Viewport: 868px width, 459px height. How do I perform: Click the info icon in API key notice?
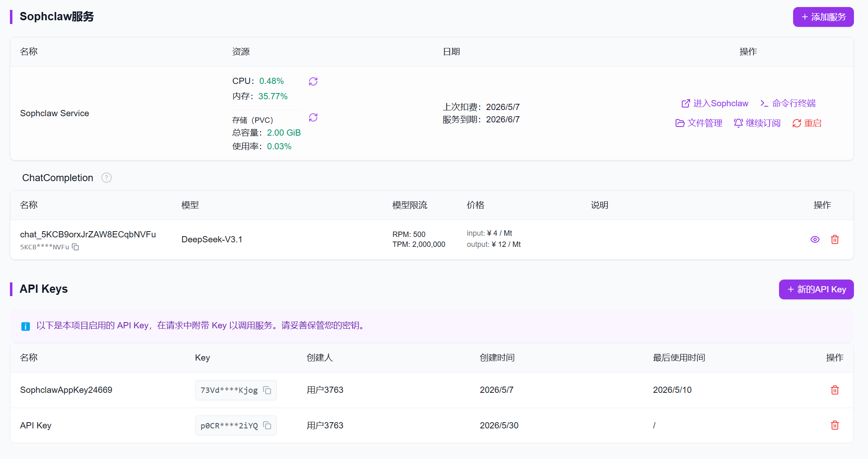[x=25, y=326]
